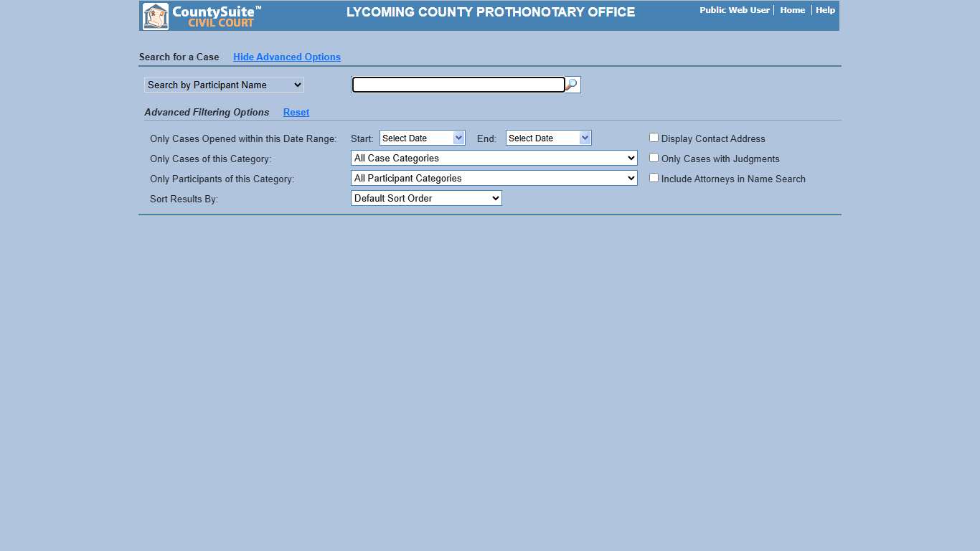Viewport: 980px width, 551px height.
Task: Reset the advanced filtering options
Action: click(x=296, y=112)
